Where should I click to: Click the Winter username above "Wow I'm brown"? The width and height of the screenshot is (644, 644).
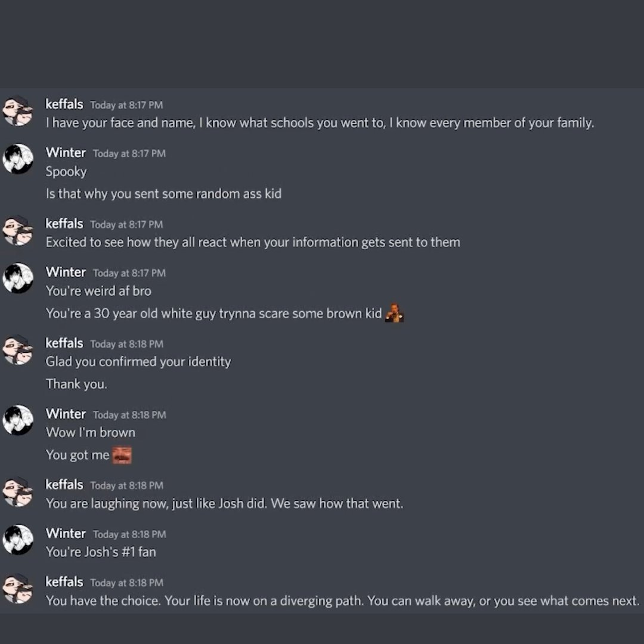[x=66, y=414]
